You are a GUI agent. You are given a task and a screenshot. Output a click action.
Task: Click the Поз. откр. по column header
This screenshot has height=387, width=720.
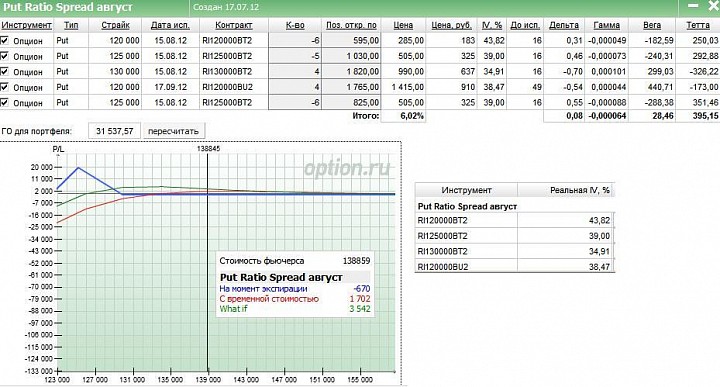pos(351,25)
